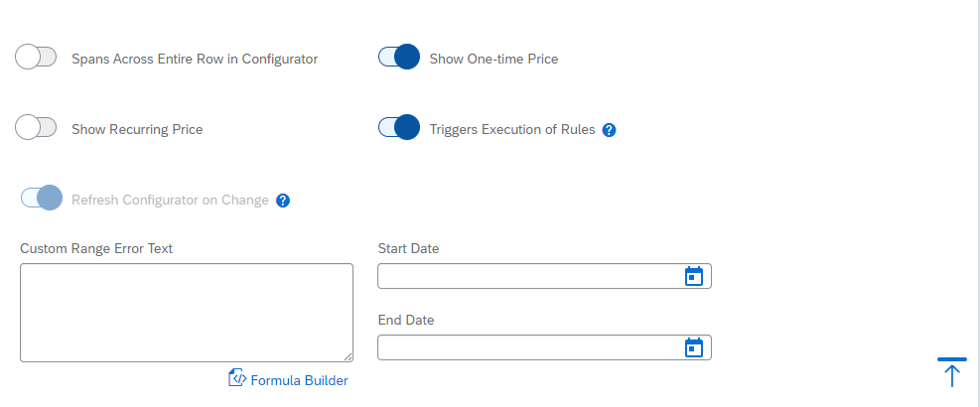Open the Start Date calendar picker

pos(694,276)
